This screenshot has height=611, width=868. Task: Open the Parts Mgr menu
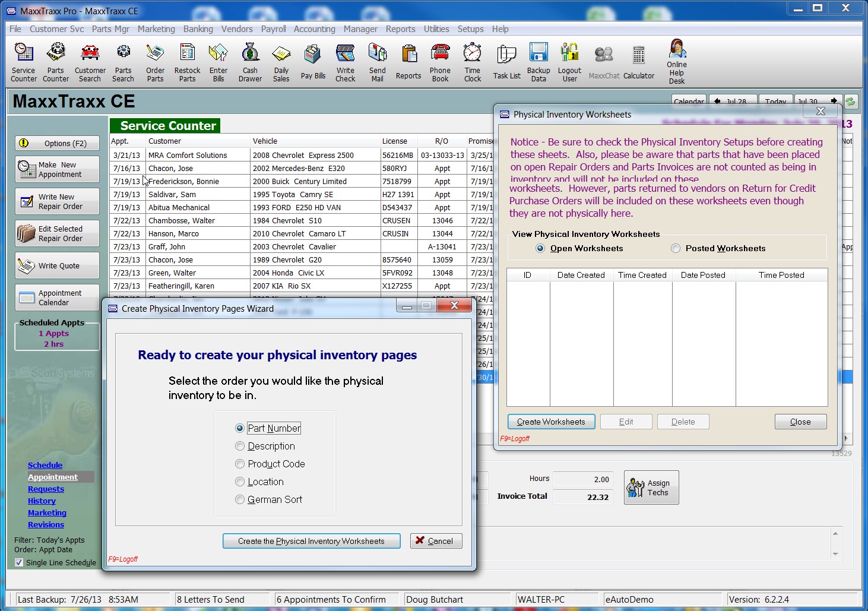[110, 29]
